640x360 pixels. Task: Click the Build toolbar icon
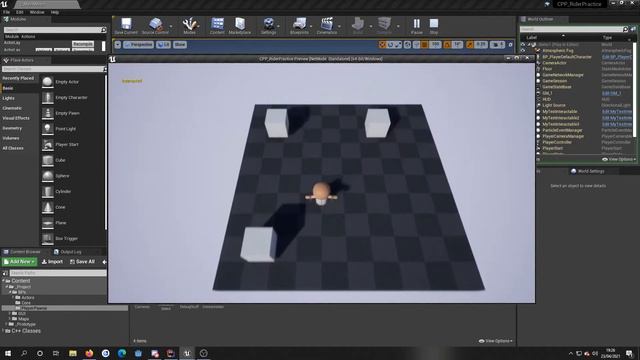(x=358, y=26)
